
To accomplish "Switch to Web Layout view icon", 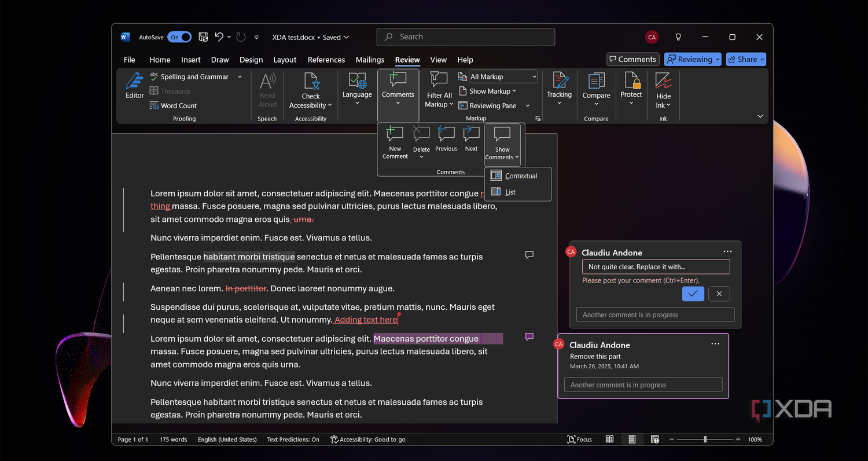I will coord(654,440).
